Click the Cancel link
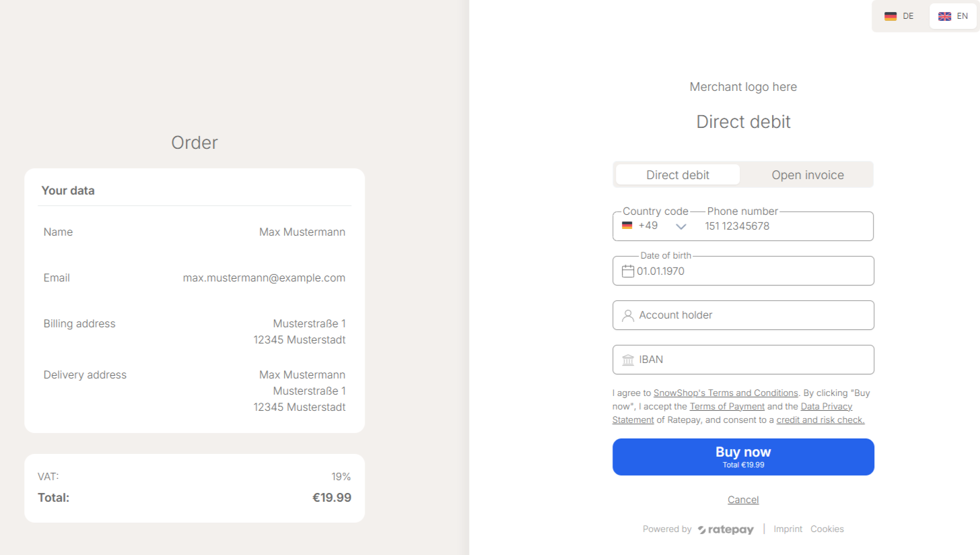Image resolution: width=980 pixels, height=555 pixels. coord(743,500)
